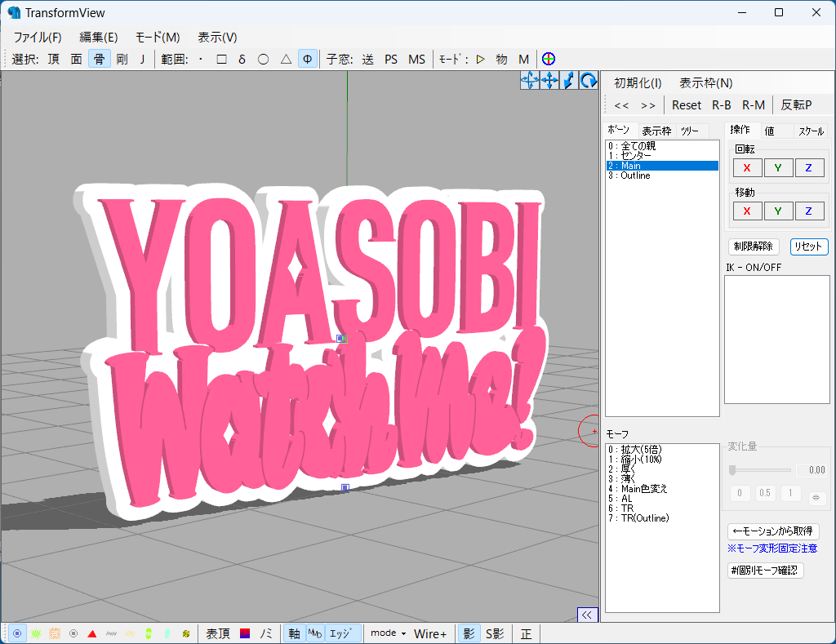This screenshot has width=836, height=644.
Task: Go to previous with << button
Action: point(621,105)
